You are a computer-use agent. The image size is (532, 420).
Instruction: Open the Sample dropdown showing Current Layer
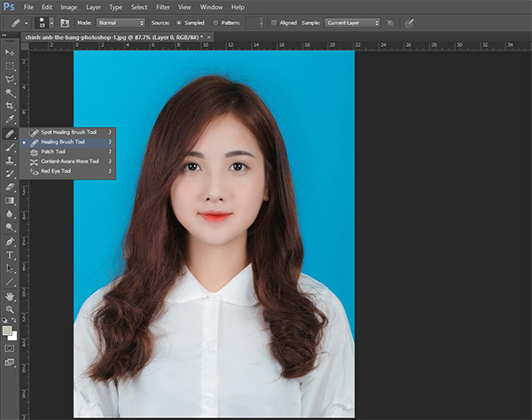[x=352, y=22]
